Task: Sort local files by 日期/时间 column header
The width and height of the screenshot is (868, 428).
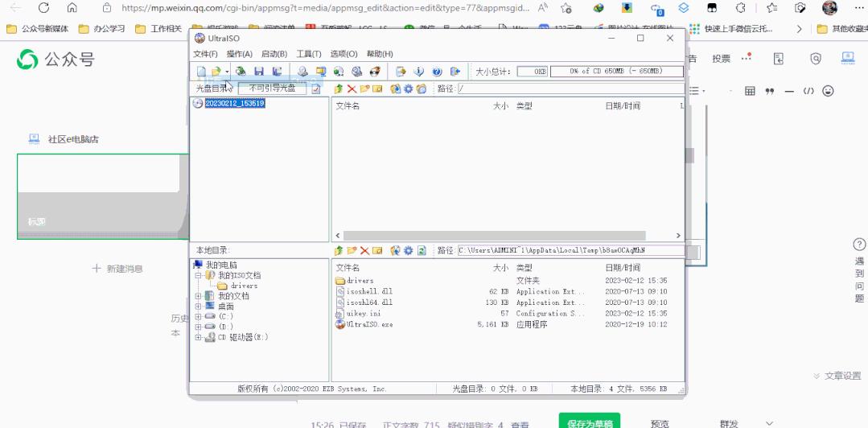Action: click(x=623, y=267)
